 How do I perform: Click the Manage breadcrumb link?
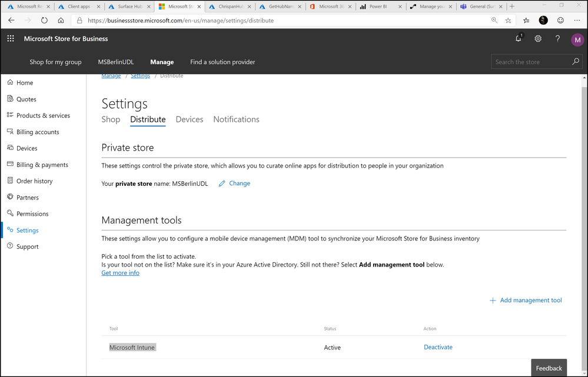click(x=111, y=76)
